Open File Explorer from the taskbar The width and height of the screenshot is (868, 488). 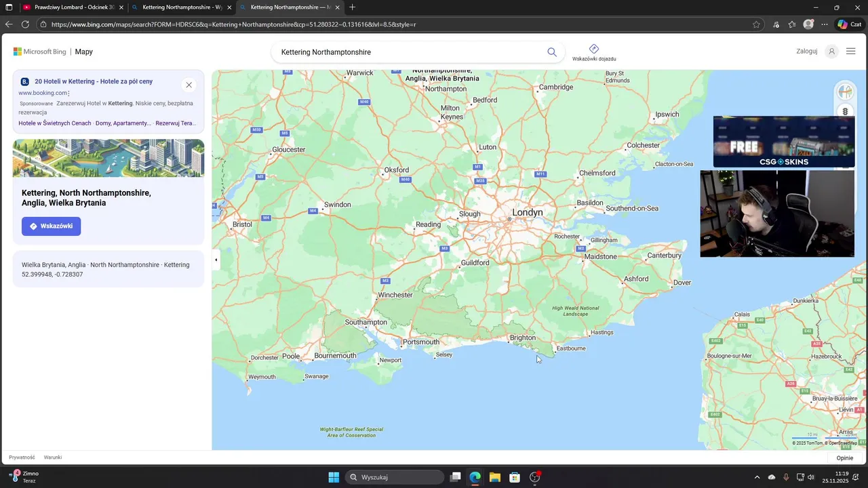(x=495, y=477)
